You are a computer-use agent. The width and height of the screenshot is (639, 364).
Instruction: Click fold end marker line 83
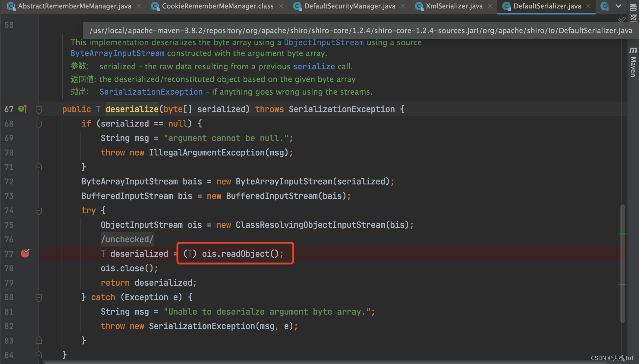point(39,340)
